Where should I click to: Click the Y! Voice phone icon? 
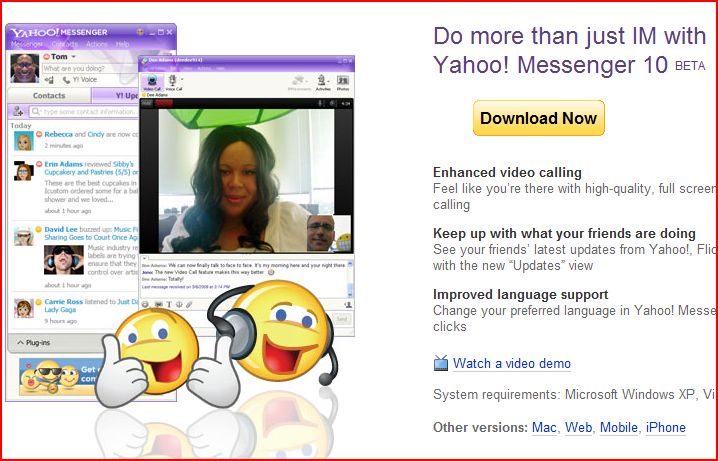tap(66, 80)
